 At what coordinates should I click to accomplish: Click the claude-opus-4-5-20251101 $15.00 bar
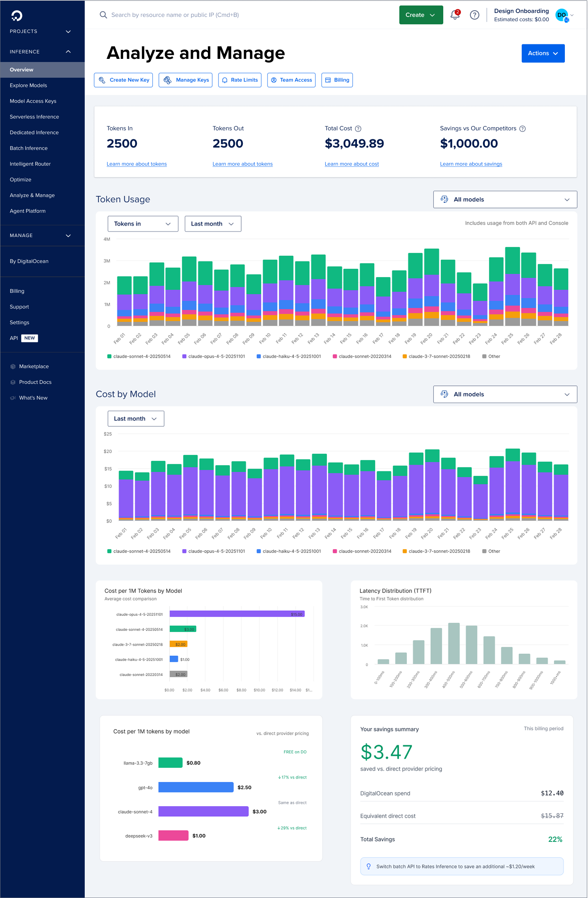[x=237, y=614]
